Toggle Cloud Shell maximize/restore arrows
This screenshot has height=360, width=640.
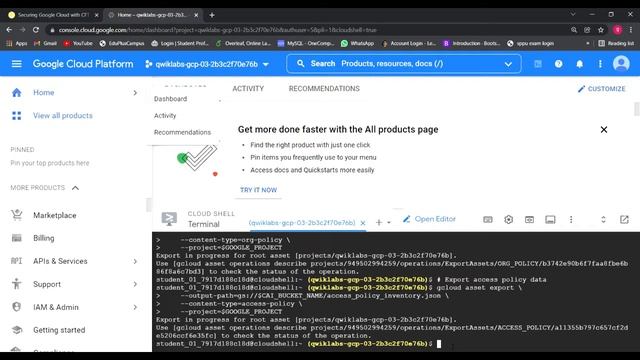click(603, 220)
